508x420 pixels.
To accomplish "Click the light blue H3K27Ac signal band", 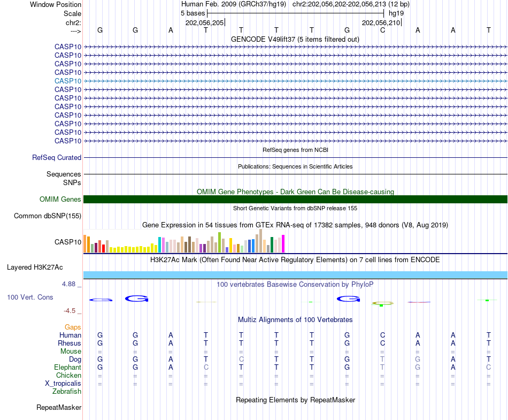I will click(x=295, y=275).
